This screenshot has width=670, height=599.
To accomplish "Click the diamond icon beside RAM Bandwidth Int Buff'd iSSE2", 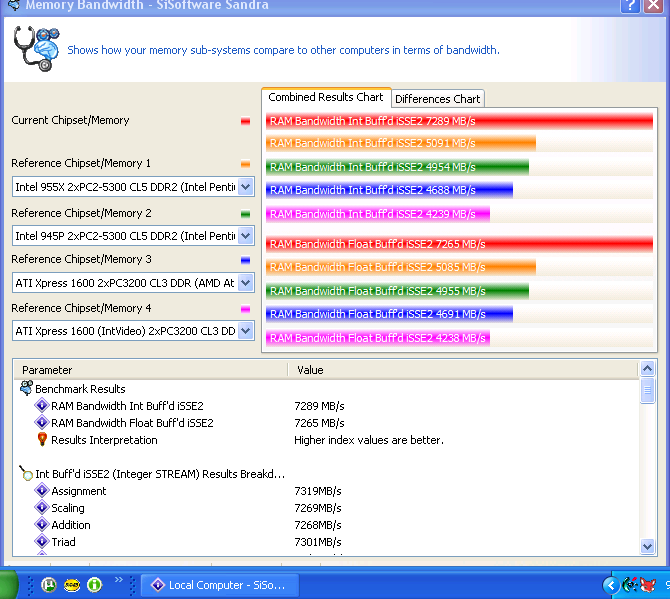I will (x=42, y=405).
